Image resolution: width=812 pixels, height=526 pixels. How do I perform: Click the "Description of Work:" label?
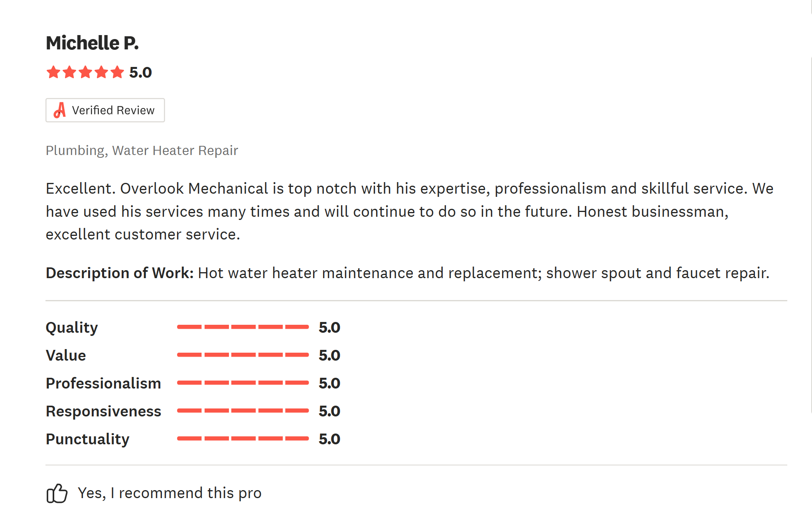[x=120, y=273]
